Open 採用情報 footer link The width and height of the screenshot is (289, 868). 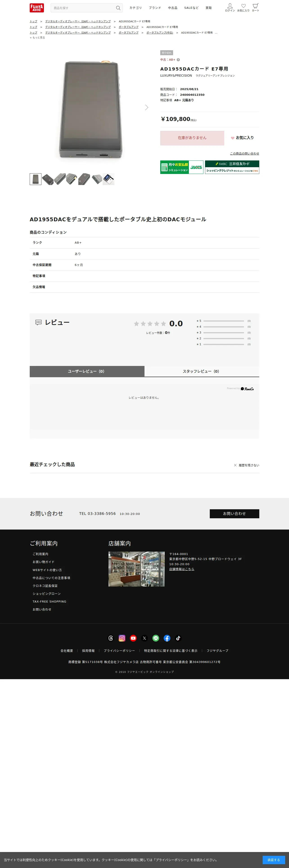88,650
